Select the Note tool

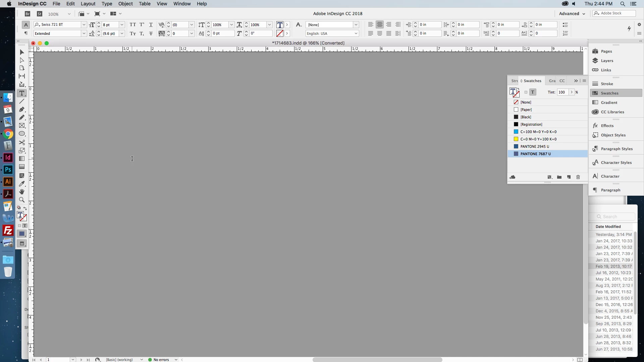[x=22, y=176]
